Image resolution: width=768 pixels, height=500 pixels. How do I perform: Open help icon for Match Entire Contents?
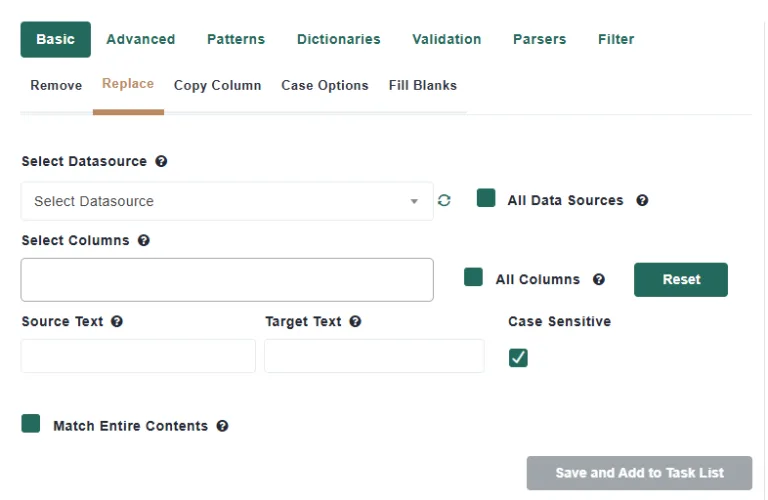click(x=222, y=426)
